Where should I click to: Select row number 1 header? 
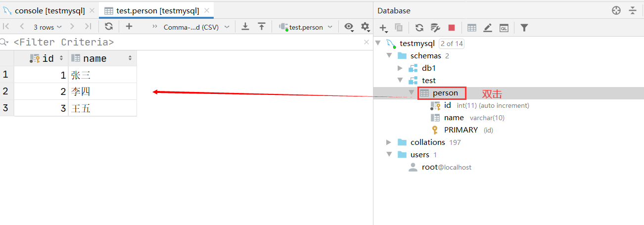[7, 75]
